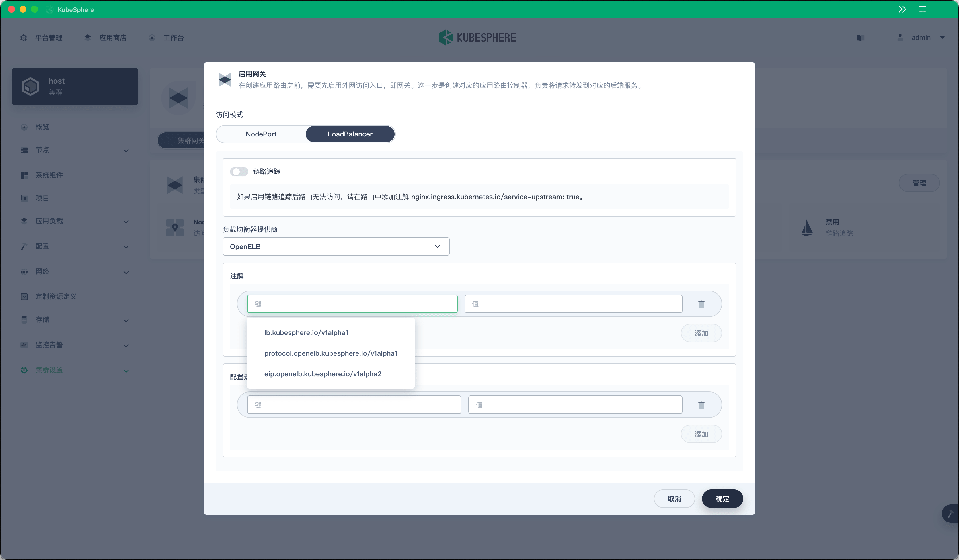Click the 项目 projects sidebar icon
The image size is (959, 560).
24,198
